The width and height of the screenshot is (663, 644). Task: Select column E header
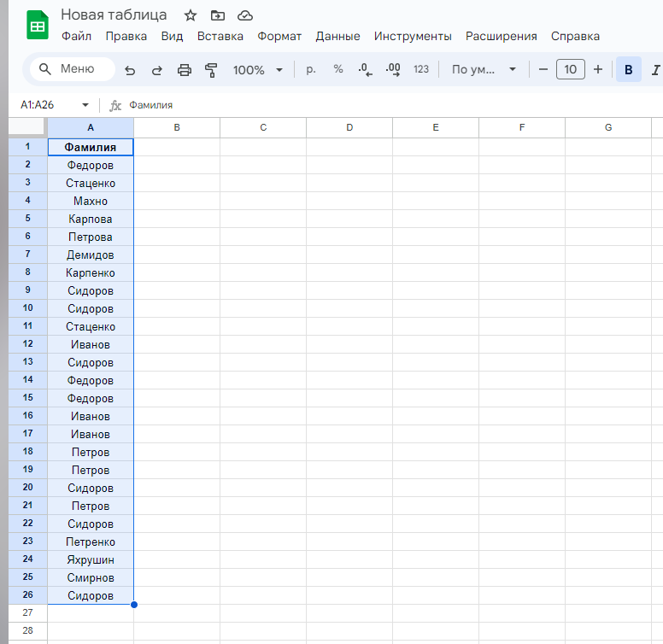436,127
